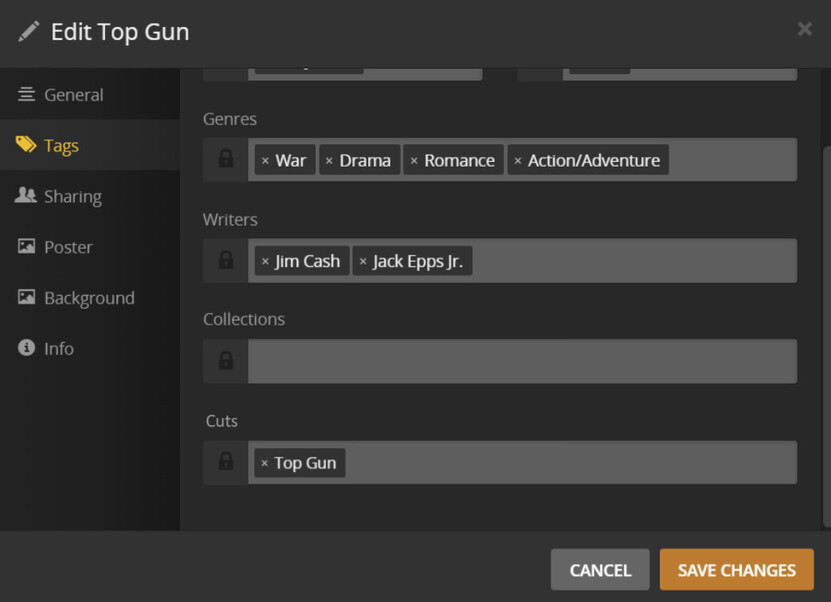
Task: Click the Sharing people icon
Action: pyautogui.click(x=26, y=195)
